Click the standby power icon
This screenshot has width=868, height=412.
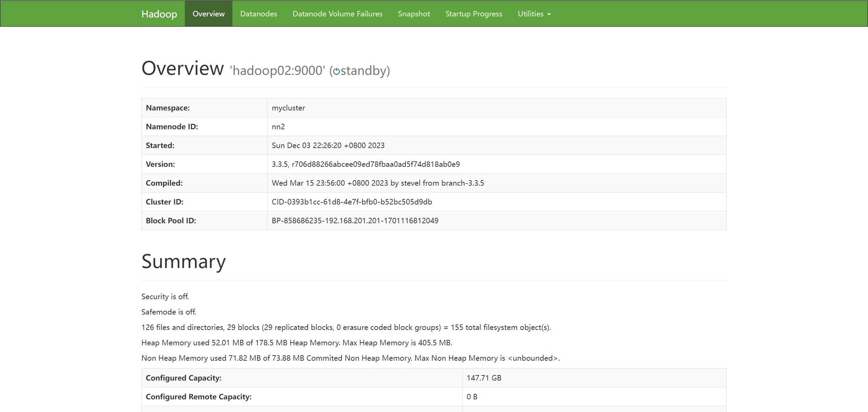tap(336, 71)
